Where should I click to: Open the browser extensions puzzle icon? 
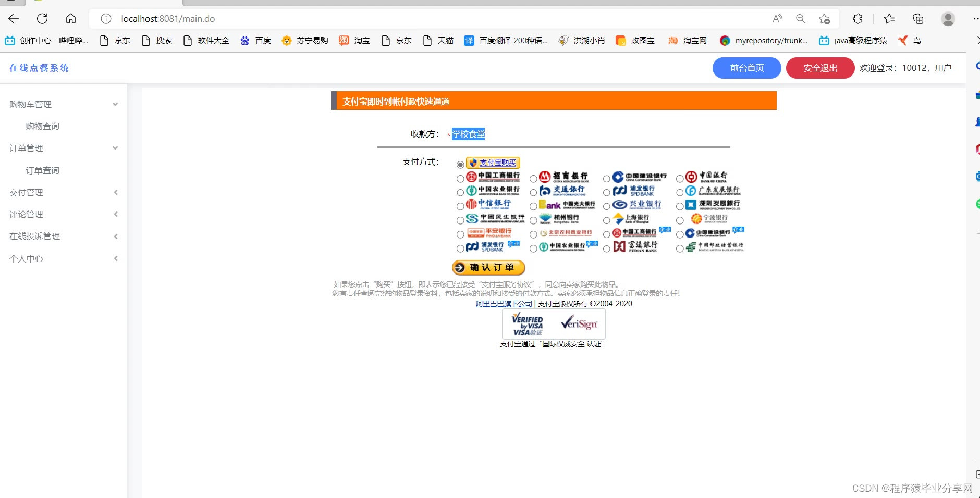click(x=857, y=19)
